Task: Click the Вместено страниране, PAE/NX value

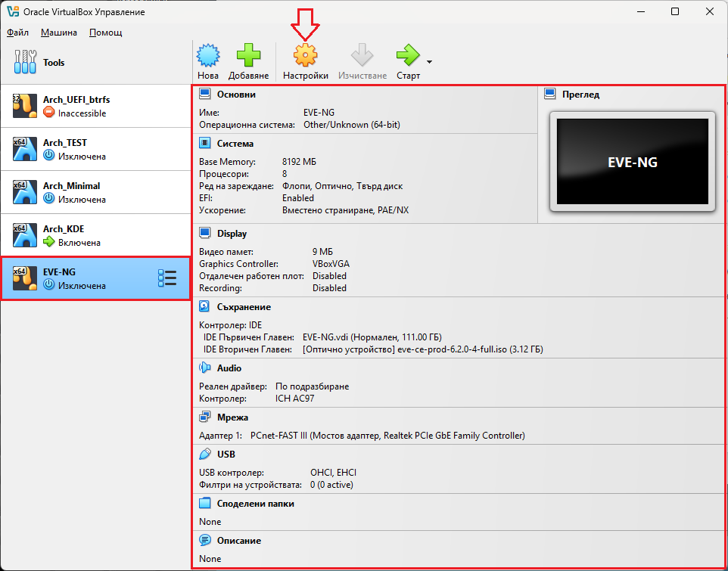Action: click(x=345, y=210)
